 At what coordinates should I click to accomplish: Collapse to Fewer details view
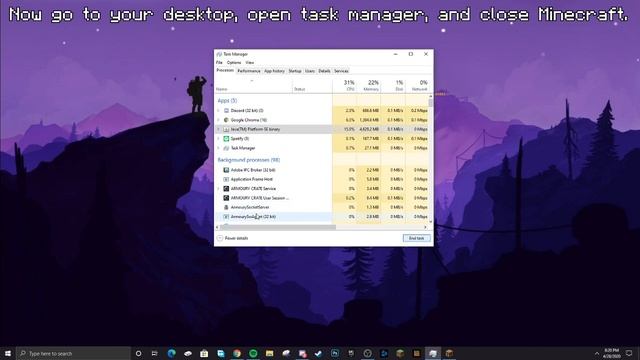coord(232,238)
